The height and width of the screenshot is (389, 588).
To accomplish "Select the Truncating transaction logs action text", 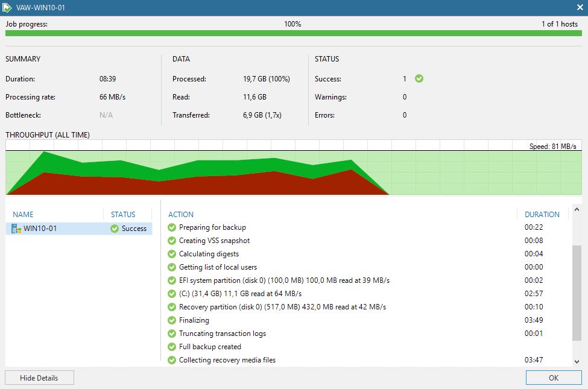I will point(223,334).
